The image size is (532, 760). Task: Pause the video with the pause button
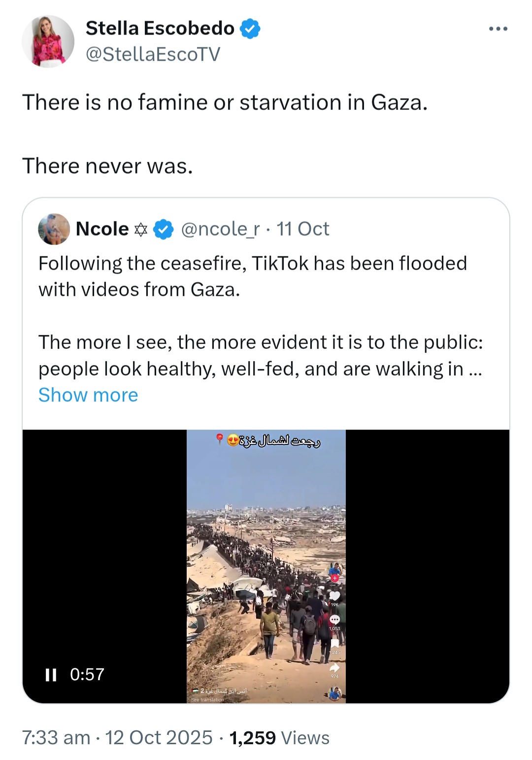[x=51, y=675]
